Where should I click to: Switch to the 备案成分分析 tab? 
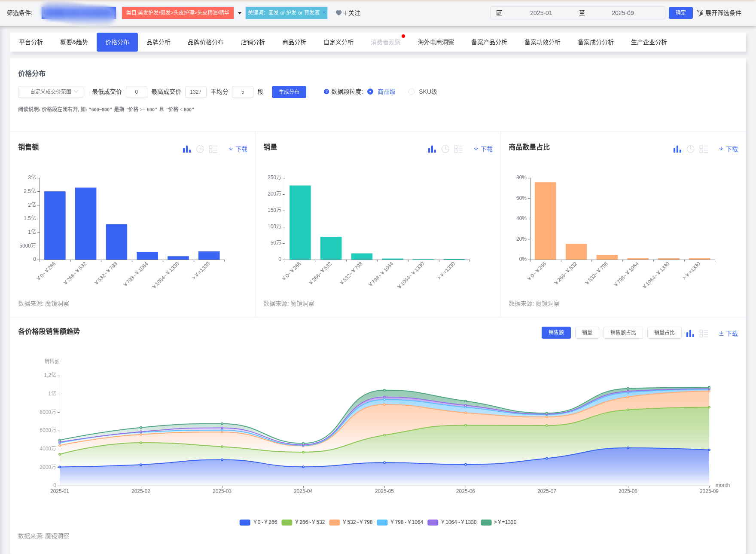pyautogui.click(x=595, y=42)
